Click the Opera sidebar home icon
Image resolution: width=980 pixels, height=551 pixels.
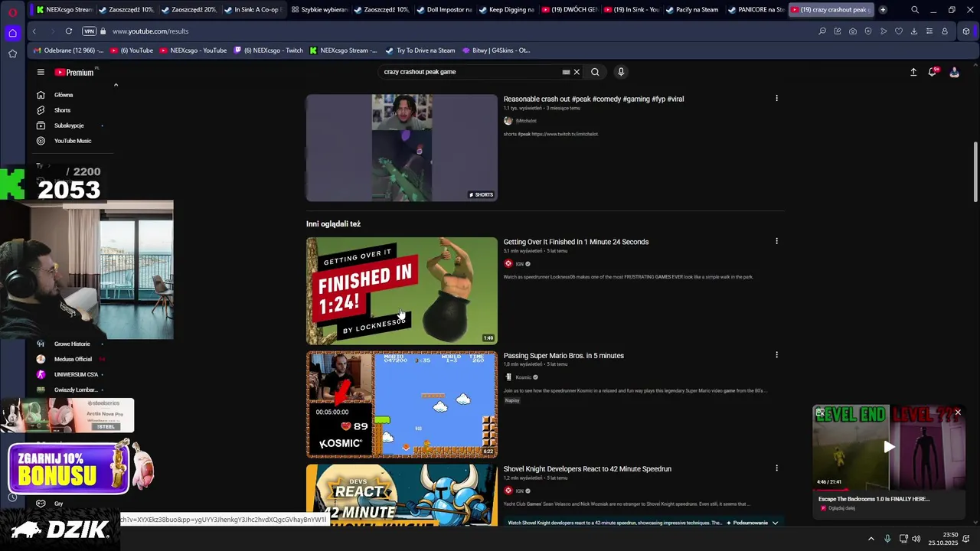pyautogui.click(x=12, y=33)
